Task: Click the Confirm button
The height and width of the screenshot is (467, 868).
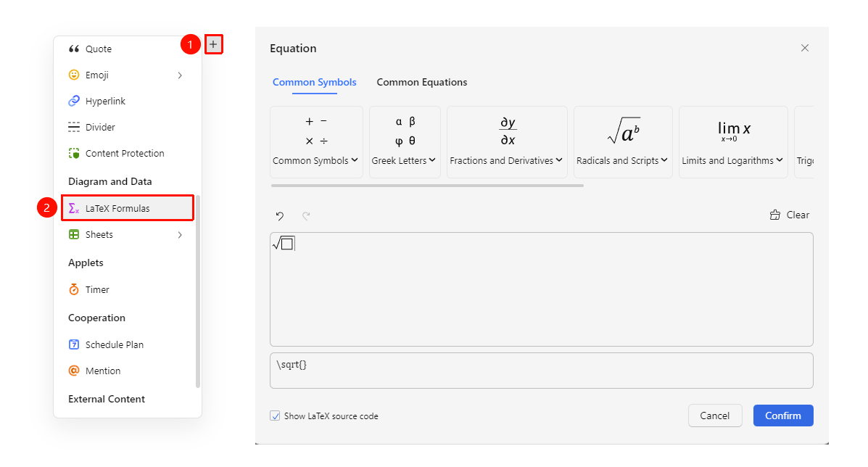Action: click(783, 416)
